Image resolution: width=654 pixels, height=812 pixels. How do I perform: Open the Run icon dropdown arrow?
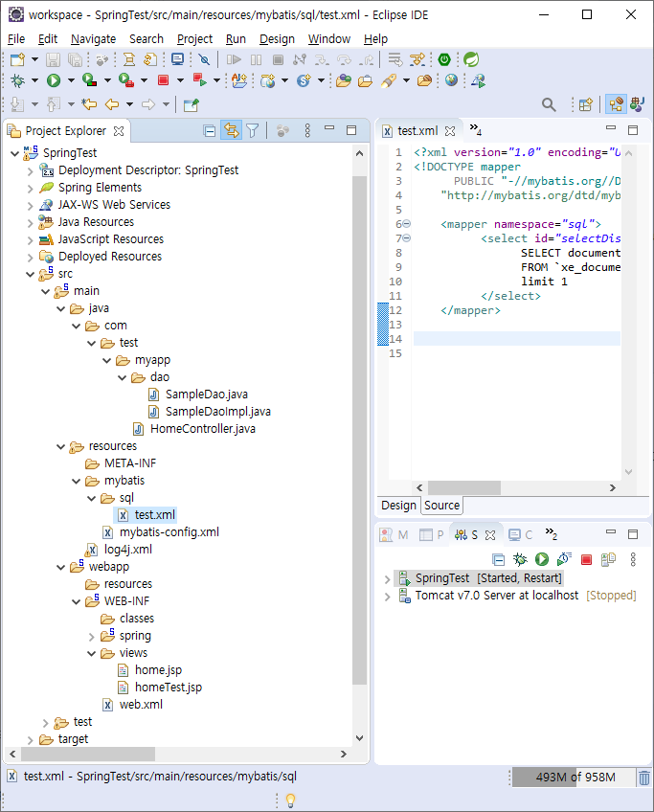pyautogui.click(x=71, y=80)
